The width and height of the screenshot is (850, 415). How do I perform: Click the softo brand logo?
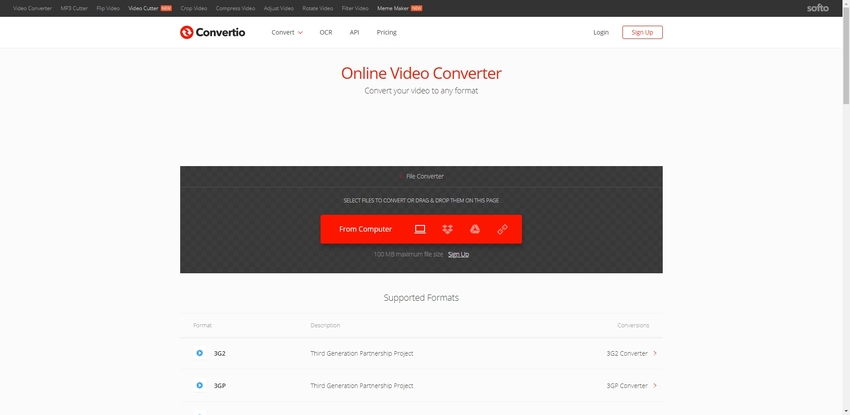[x=818, y=8]
